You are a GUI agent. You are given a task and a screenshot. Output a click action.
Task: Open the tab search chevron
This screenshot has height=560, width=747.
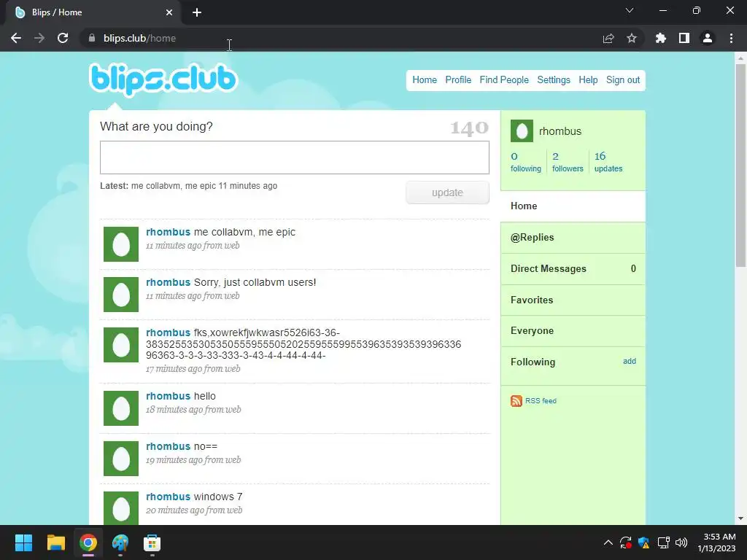(630, 10)
